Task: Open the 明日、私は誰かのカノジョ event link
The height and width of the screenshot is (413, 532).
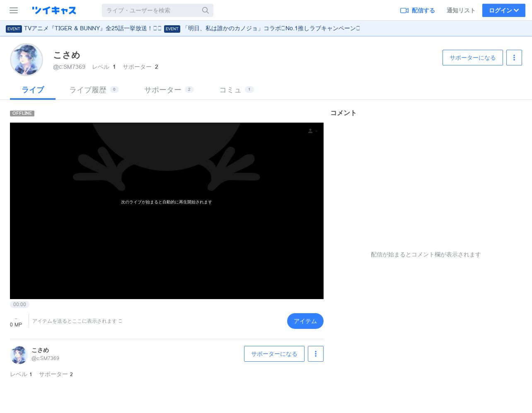Action: coord(272,28)
